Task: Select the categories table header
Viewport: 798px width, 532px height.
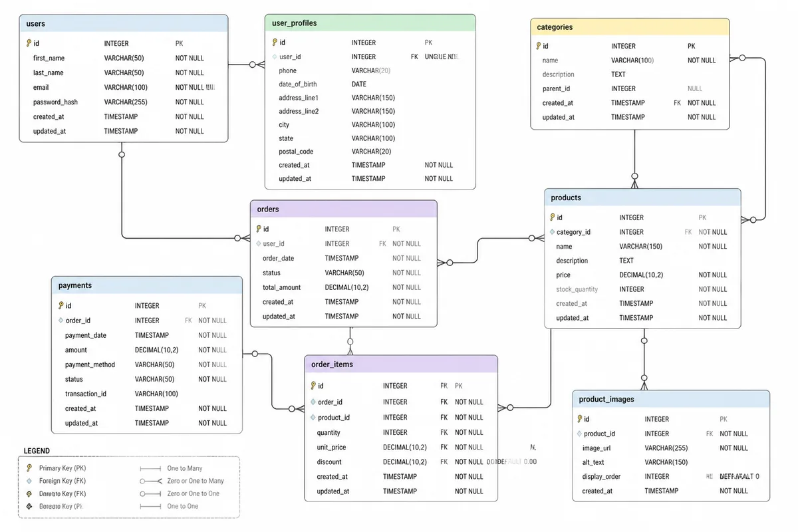Action: click(x=630, y=27)
